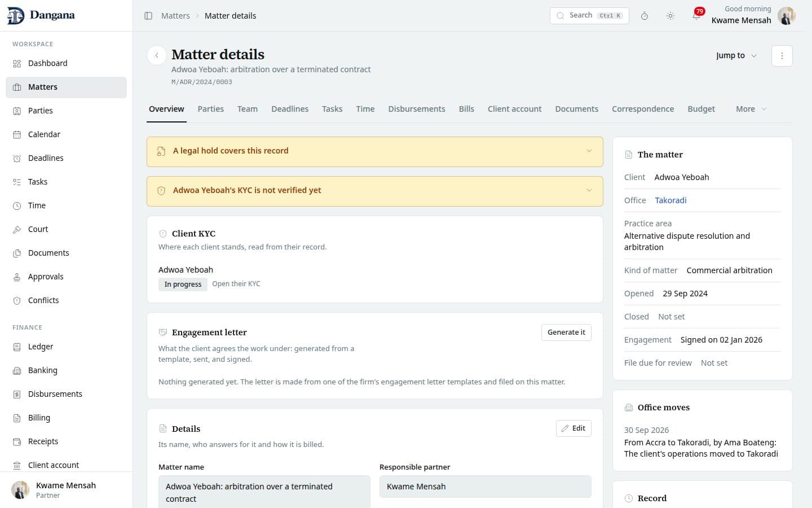Open the More tabs dropdown
The image size is (812, 508).
click(751, 109)
